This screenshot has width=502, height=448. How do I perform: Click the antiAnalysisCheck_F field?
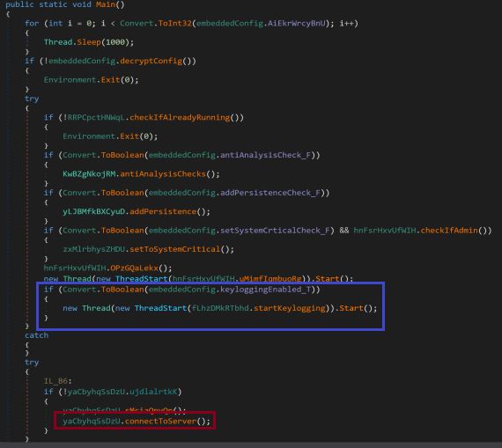pos(265,155)
